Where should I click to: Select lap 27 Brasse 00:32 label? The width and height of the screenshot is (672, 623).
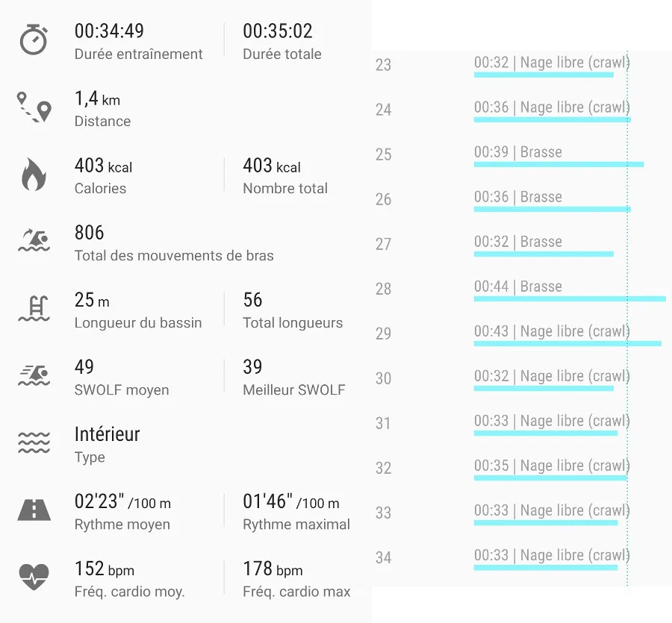point(517,242)
